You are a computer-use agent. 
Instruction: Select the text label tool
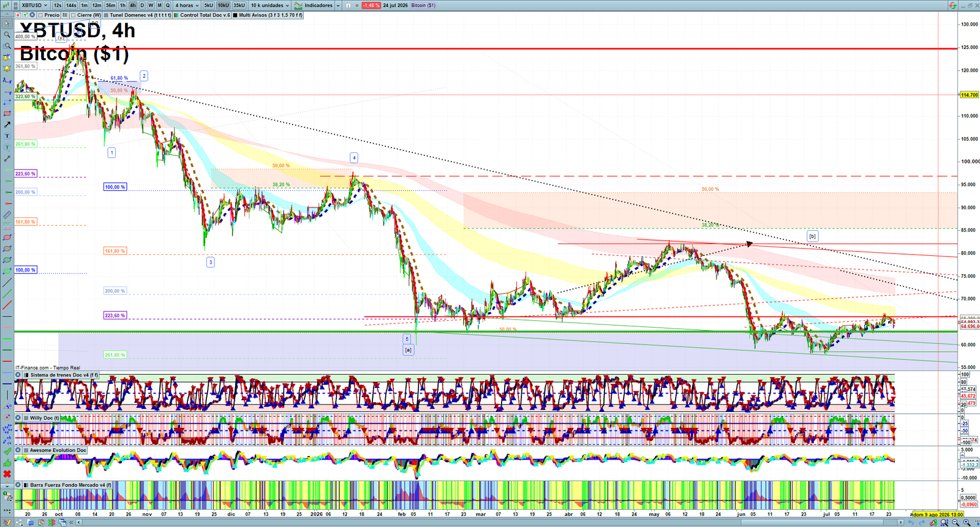click(x=7, y=136)
